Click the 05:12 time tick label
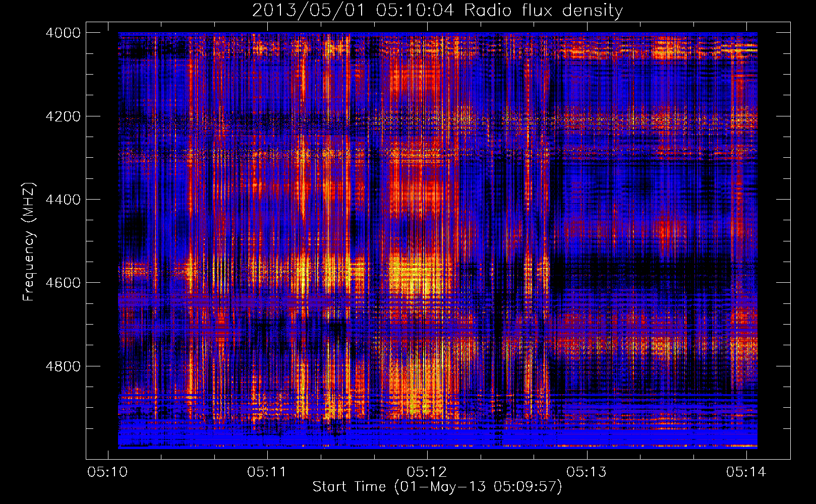 tap(427, 472)
